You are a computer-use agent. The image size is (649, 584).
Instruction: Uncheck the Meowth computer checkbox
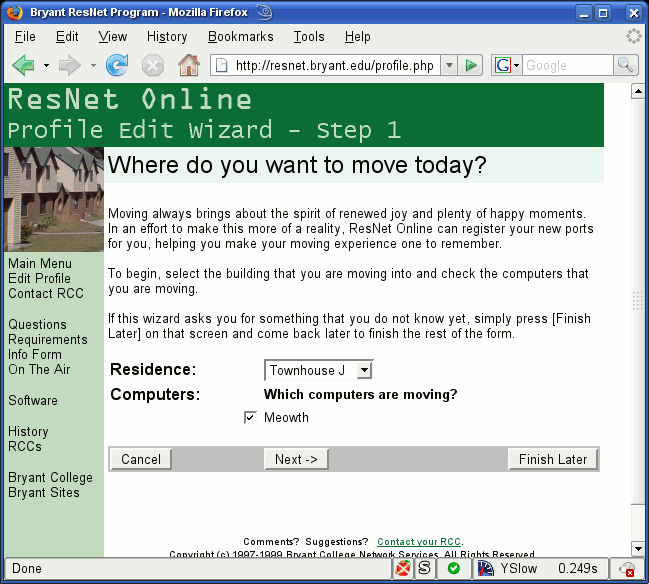click(250, 417)
